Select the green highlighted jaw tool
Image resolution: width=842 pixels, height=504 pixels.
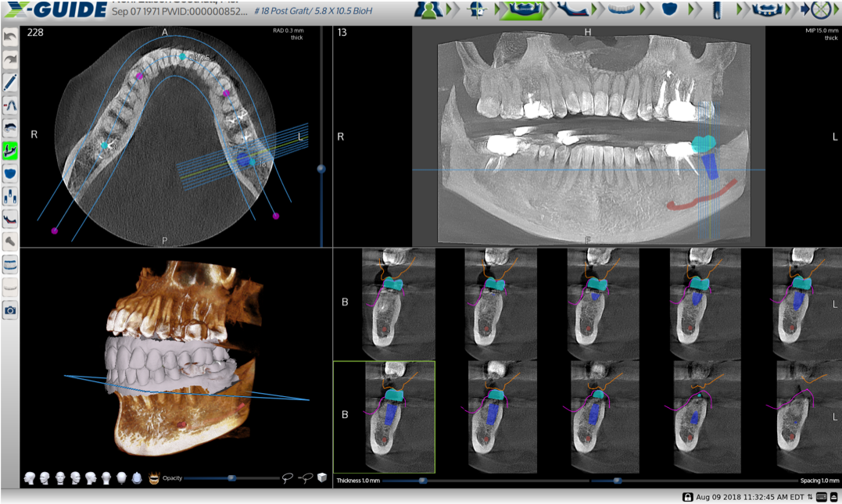tap(10, 150)
